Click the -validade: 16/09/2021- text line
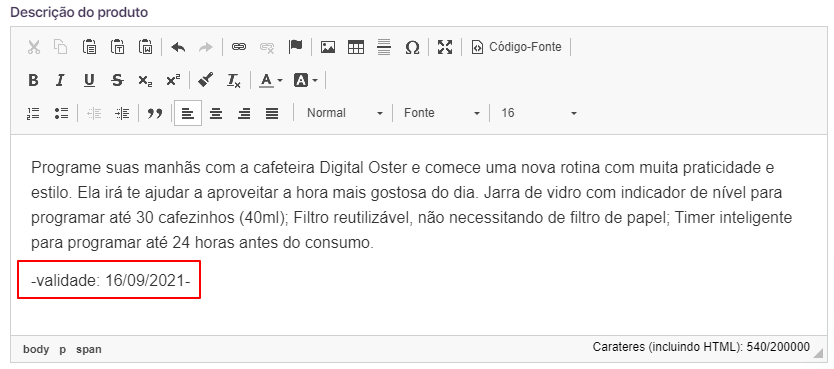This screenshot has height=369, width=834. 111,280
